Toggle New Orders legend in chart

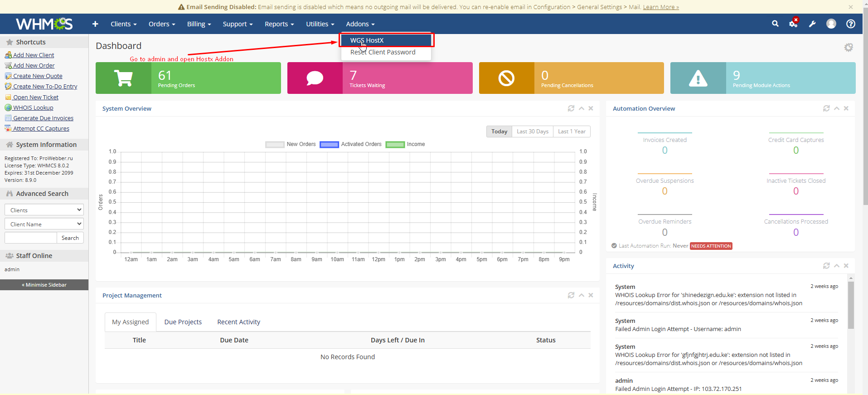tap(291, 144)
